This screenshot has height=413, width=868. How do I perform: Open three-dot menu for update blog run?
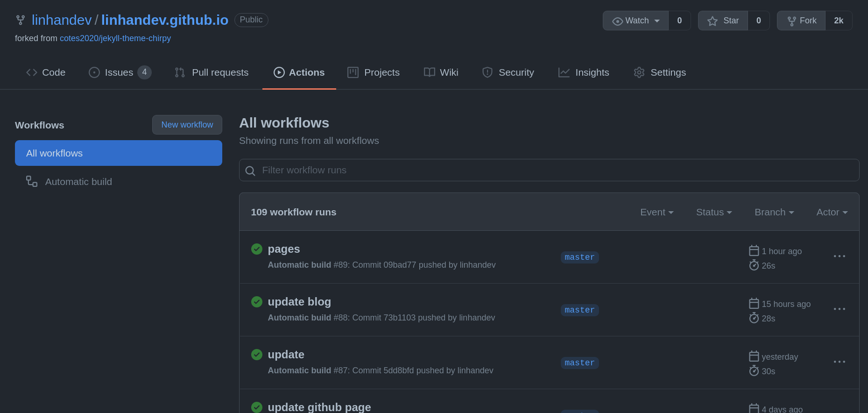(839, 309)
